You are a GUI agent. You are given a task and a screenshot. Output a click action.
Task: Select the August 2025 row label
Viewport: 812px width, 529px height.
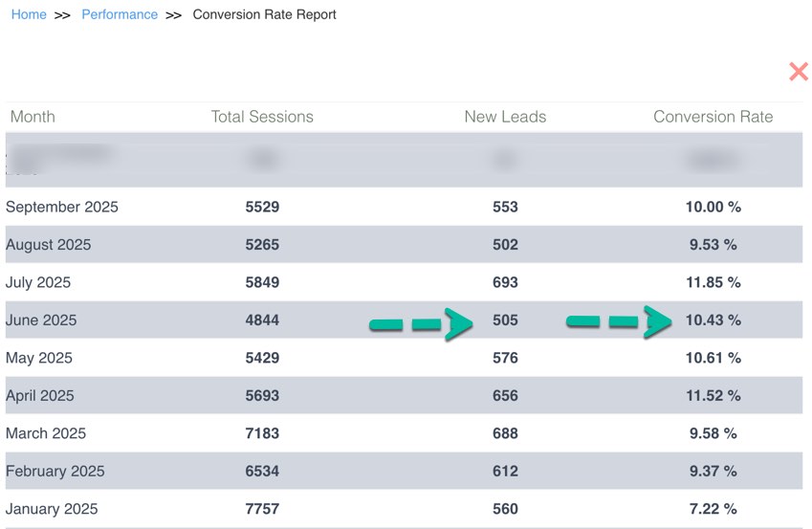49,245
